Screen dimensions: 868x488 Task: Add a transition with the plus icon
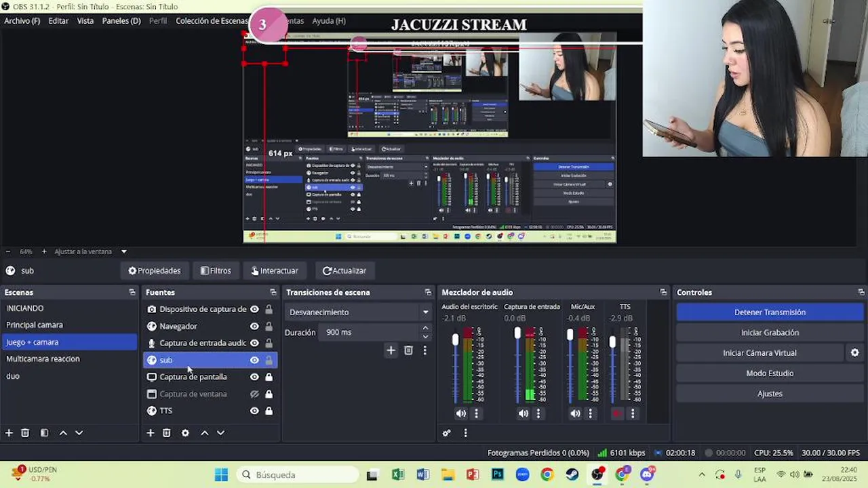click(391, 350)
